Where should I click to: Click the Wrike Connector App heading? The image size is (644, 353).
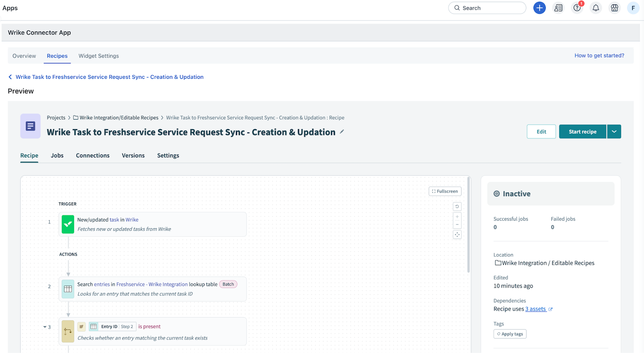click(39, 33)
